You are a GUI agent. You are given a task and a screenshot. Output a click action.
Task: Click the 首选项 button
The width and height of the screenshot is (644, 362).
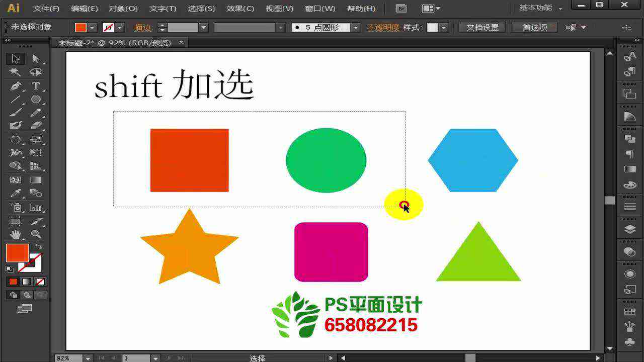coord(534,28)
